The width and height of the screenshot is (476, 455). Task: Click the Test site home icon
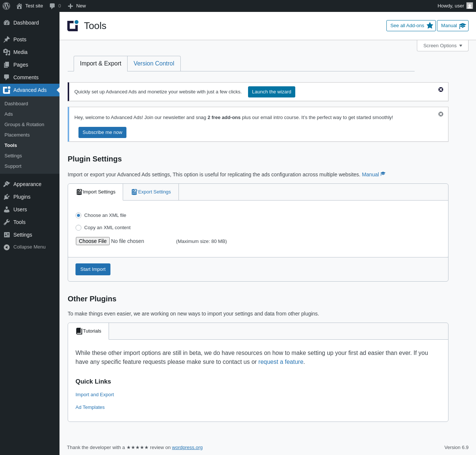click(x=19, y=6)
